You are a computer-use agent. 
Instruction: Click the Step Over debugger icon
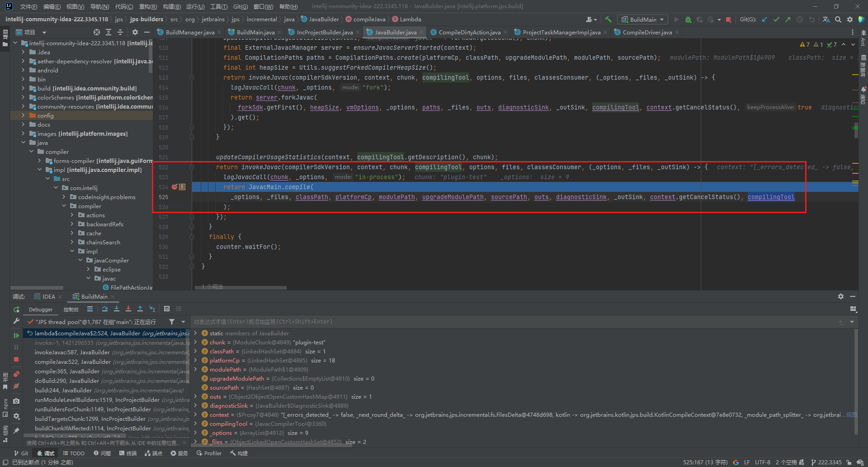[x=105, y=309]
